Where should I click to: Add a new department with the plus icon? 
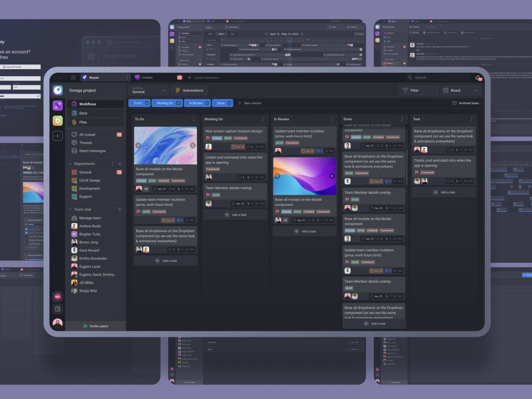120,163
